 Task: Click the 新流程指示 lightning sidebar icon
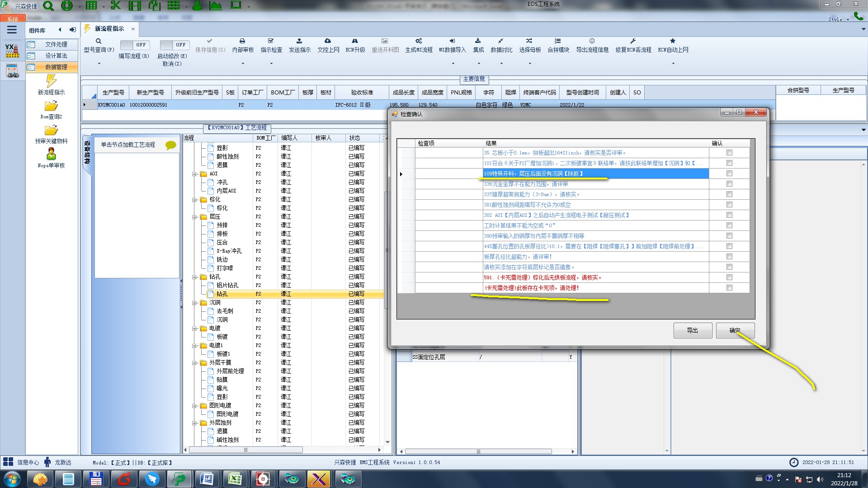point(51,81)
